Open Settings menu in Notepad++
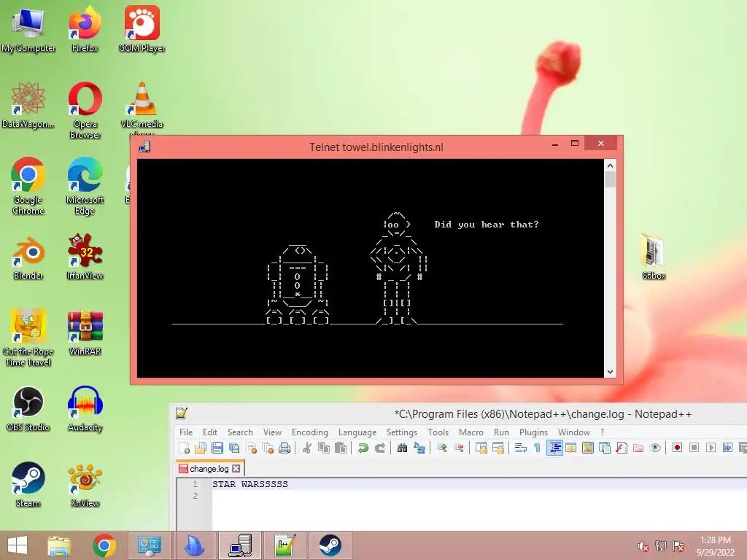 [402, 432]
